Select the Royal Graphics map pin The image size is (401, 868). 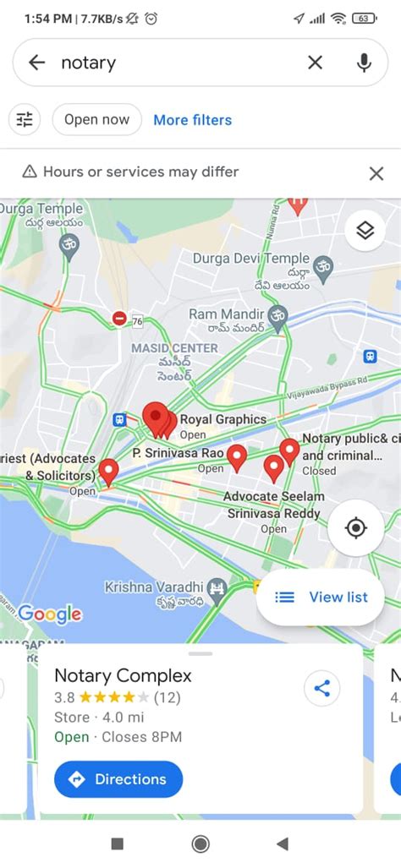[x=169, y=424]
